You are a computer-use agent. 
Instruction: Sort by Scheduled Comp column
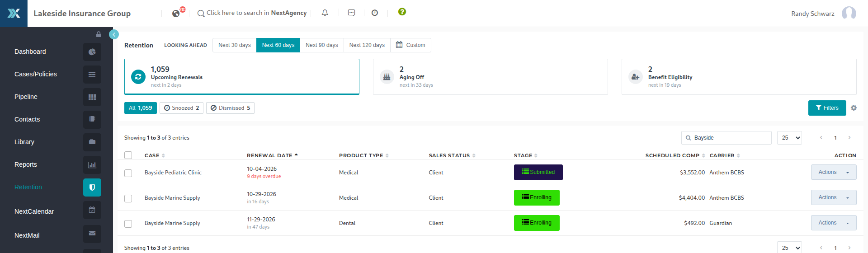[x=675, y=155]
